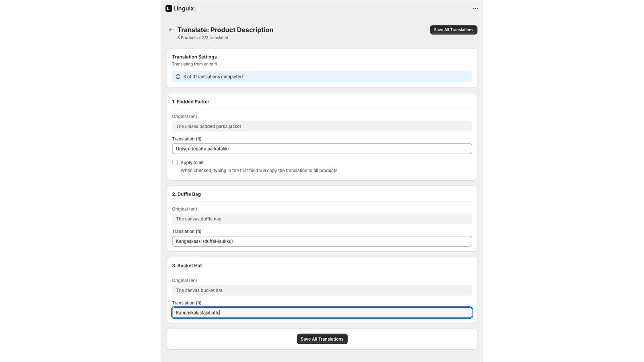Select the '1. Padded Parker' section heading

click(x=190, y=102)
